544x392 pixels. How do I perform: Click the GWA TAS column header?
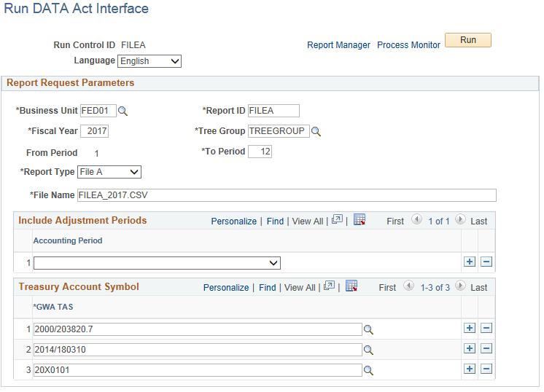point(53,307)
